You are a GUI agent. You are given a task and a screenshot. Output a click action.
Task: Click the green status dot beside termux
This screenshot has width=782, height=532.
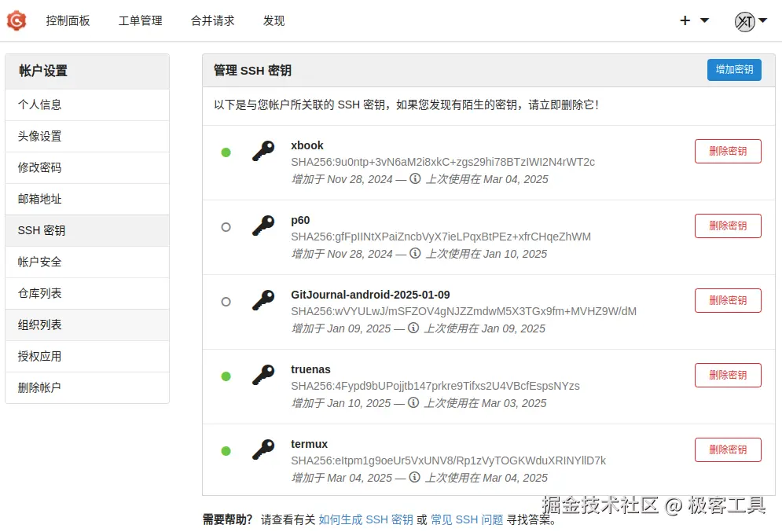226,450
